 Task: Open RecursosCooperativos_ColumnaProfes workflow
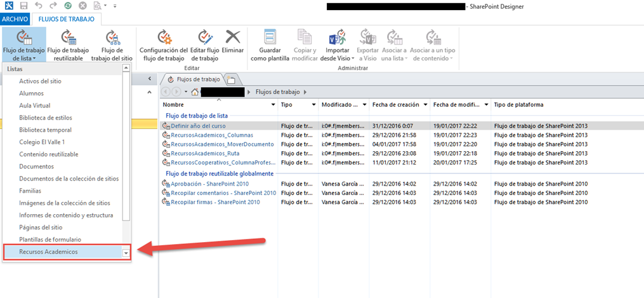coord(223,163)
